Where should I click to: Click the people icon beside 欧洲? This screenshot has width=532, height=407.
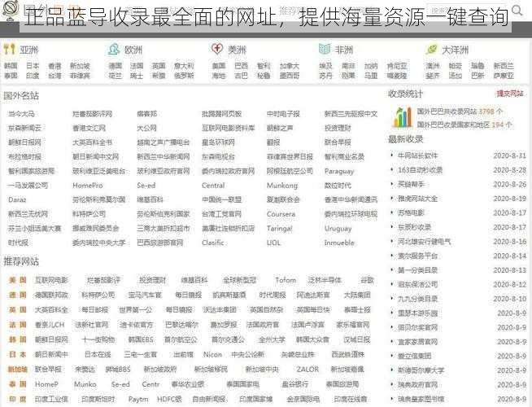click(114, 49)
